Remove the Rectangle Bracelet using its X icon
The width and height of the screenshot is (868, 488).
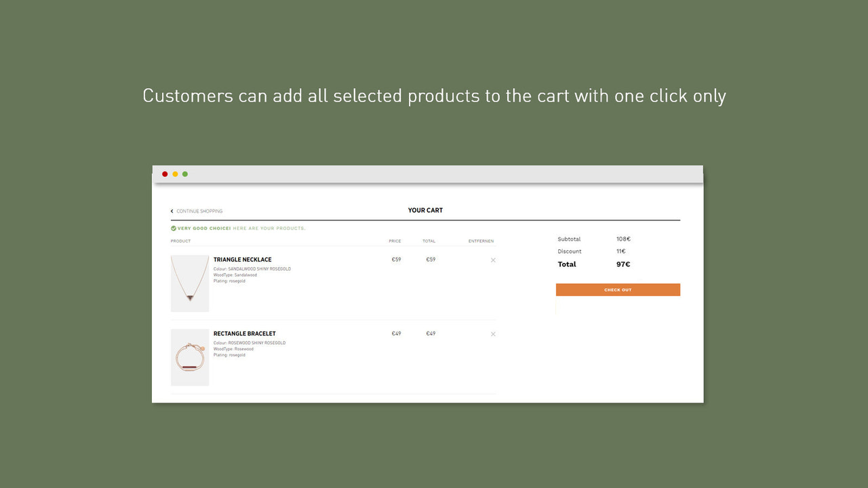point(492,333)
